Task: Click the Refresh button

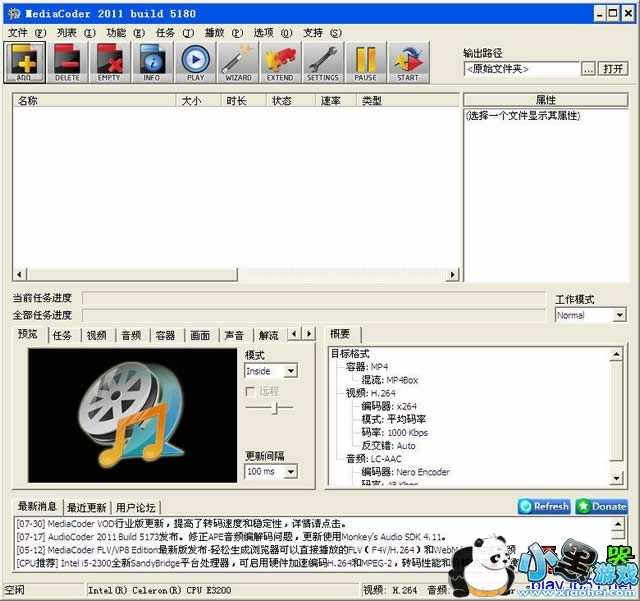Action: (544, 507)
